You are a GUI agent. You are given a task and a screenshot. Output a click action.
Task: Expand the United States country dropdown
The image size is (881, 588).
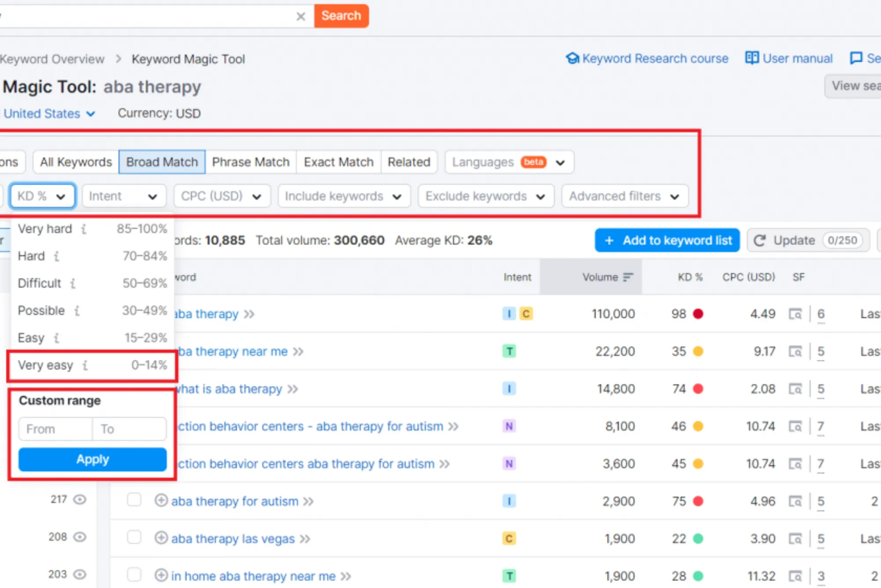point(49,114)
